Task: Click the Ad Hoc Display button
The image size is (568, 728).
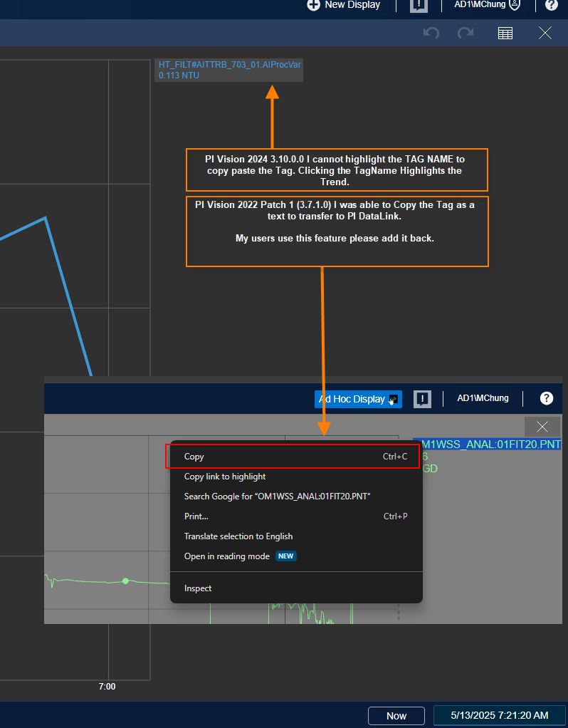Action: click(358, 399)
